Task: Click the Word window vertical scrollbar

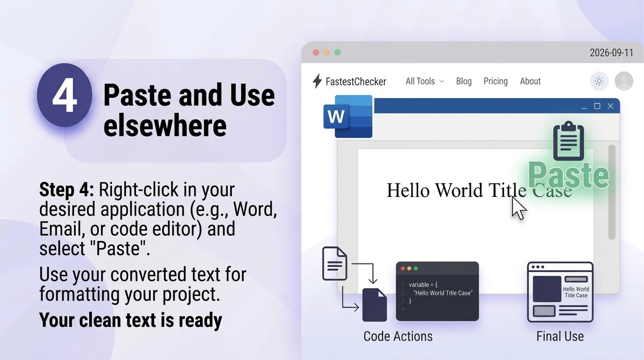Action: (x=612, y=192)
